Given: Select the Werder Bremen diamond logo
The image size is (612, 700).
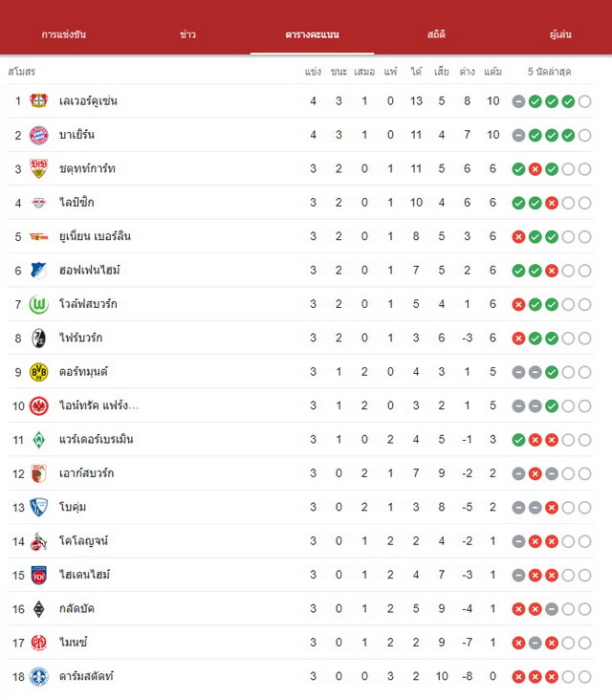Looking at the screenshot, I should click(39, 440).
